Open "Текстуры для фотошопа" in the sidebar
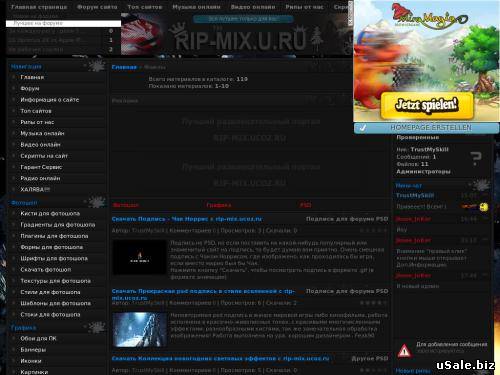The width and height of the screenshot is (500, 375). click(55, 281)
